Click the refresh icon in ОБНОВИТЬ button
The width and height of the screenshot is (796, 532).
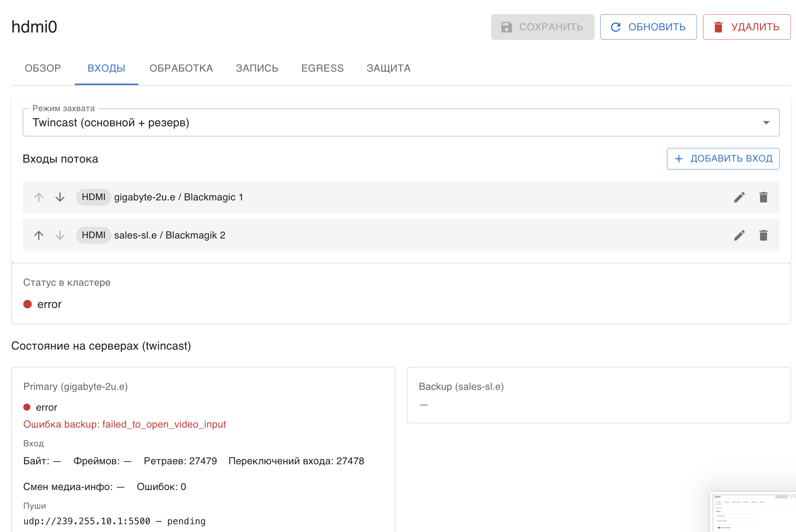click(x=616, y=26)
